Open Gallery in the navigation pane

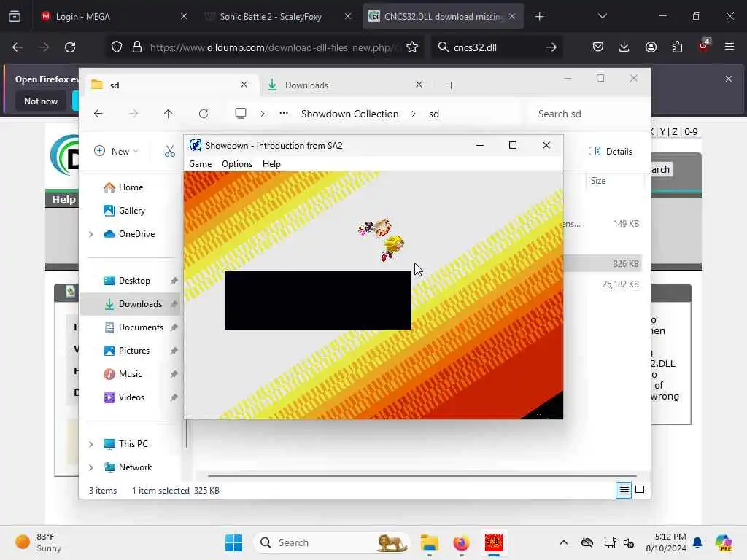point(132,211)
